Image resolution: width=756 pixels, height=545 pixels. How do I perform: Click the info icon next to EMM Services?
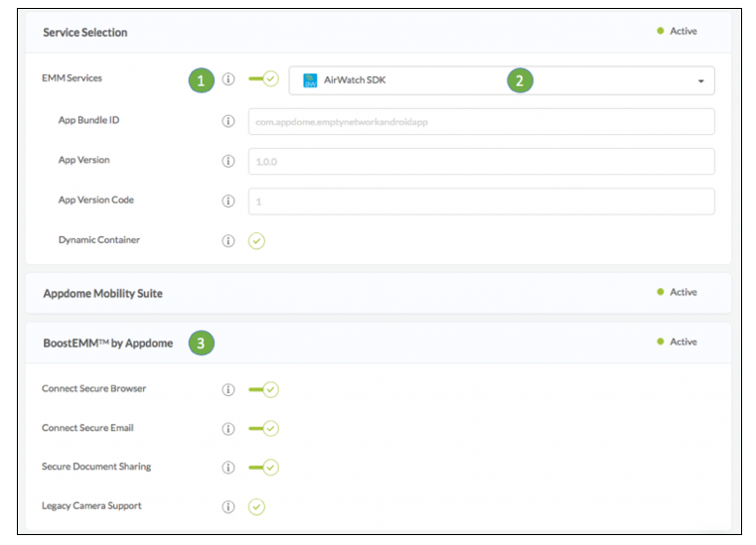coord(228,79)
